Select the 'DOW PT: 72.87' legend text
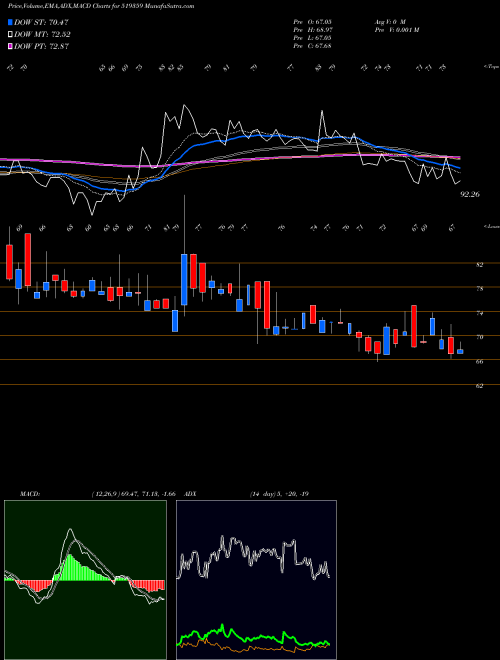 [x=42, y=46]
